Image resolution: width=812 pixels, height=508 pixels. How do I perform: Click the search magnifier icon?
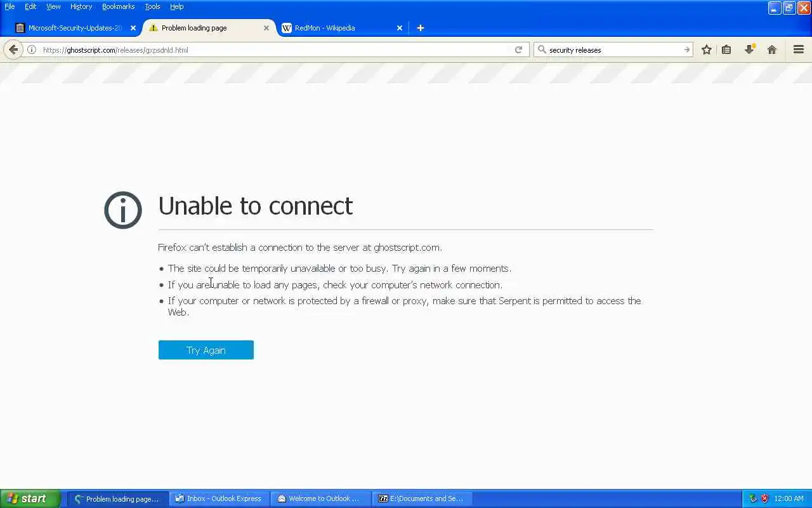point(542,50)
